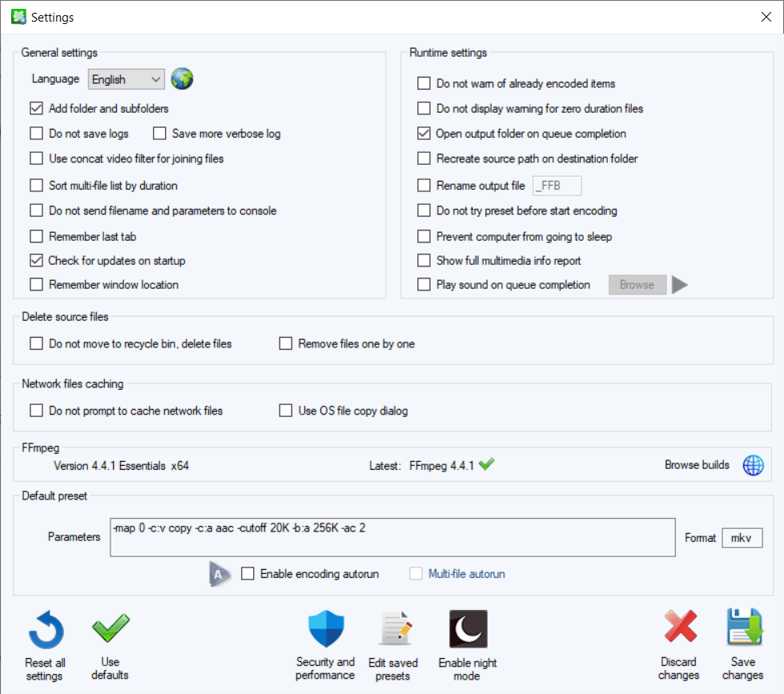Open Security and performance shield icon
Screen dimensions: 784x694
point(325,629)
